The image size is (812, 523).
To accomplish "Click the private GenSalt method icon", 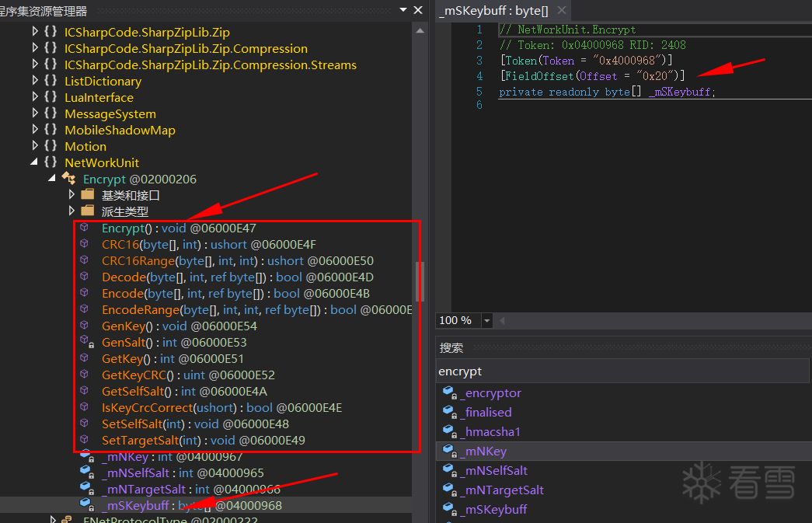I will pyautogui.click(x=86, y=342).
